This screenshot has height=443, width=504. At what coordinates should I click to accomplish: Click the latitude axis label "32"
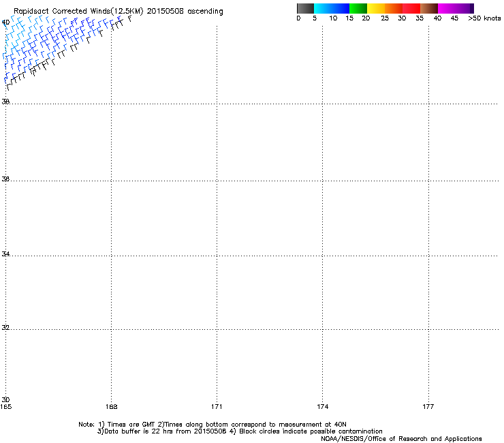(5, 328)
